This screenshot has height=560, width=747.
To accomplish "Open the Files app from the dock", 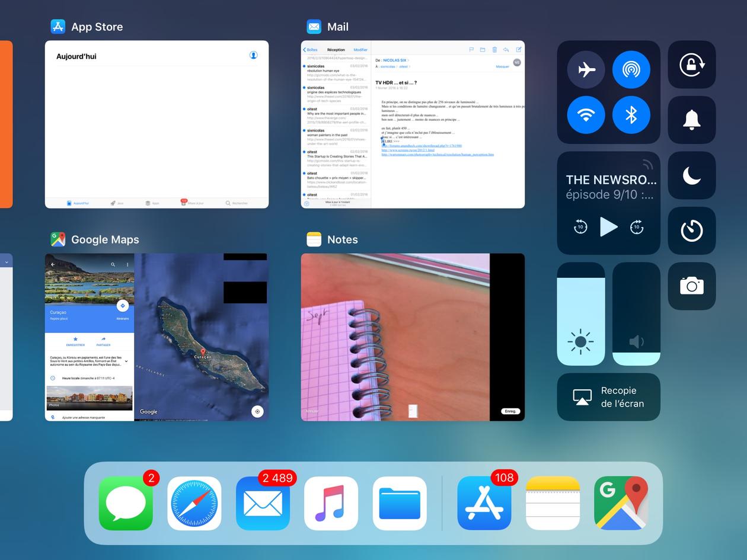I will (x=400, y=503).
